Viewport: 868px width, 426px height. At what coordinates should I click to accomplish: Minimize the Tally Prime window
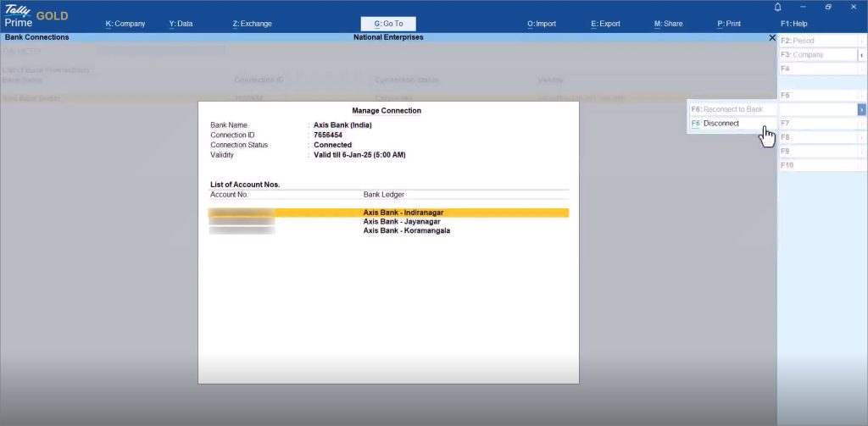803,7
